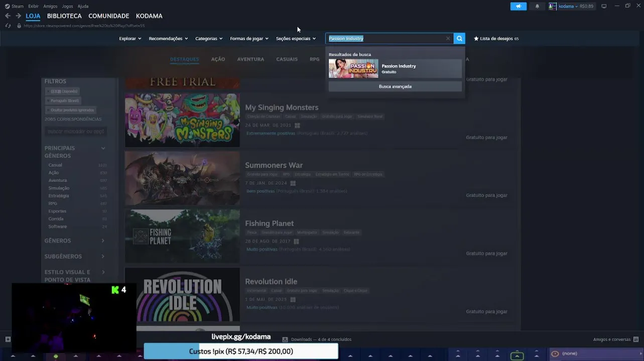Click the Busca avançada button

click(395, 86)
